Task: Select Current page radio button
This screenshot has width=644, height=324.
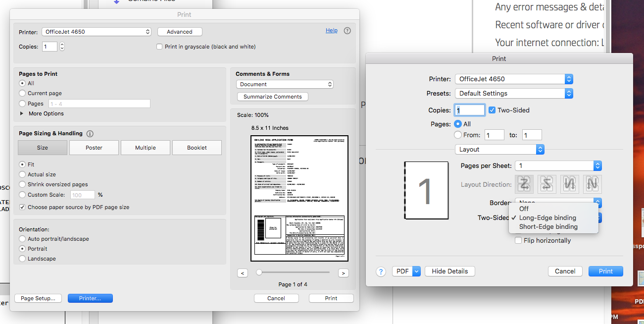Action: tap(22, 93)
